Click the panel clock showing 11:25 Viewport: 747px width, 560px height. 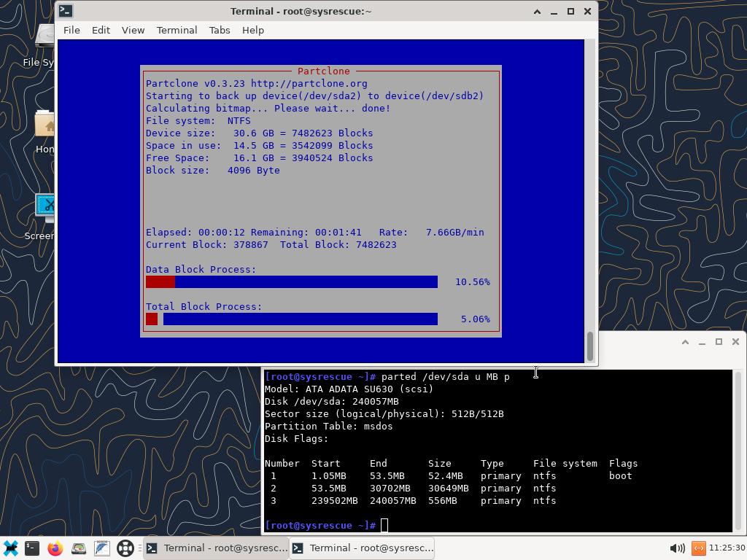[x=725, y=548]
